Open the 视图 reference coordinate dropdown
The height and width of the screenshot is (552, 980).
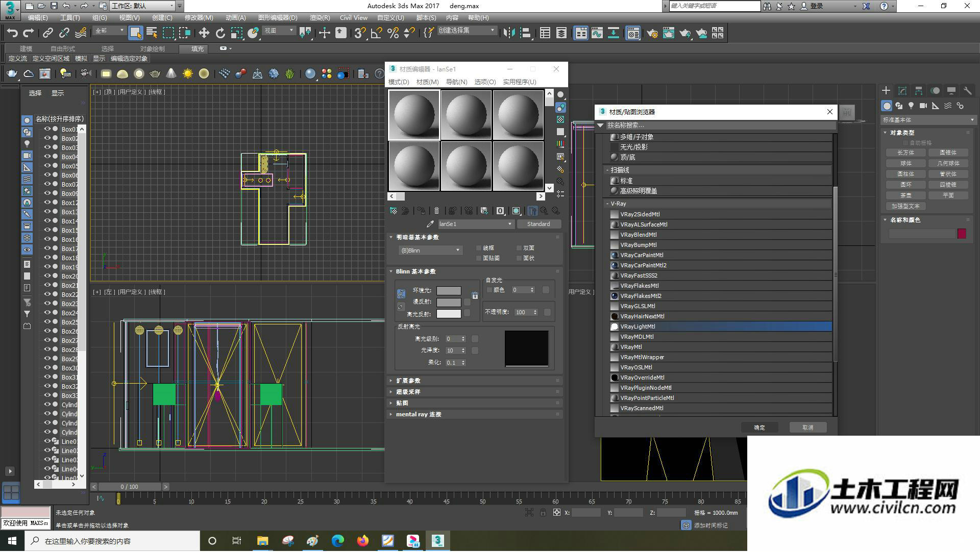pyautogui.click(x=279, y=31)
